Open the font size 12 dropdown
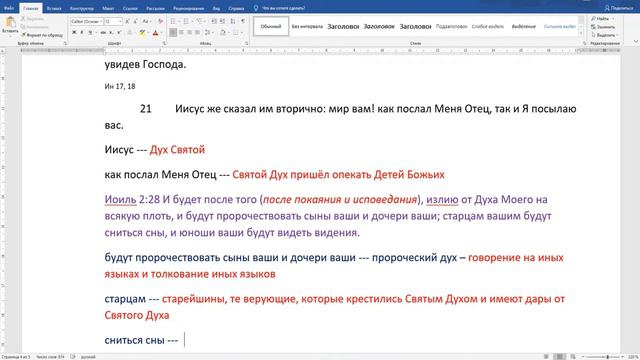This screenshot has width=640, height=360. tap(120, 21)
